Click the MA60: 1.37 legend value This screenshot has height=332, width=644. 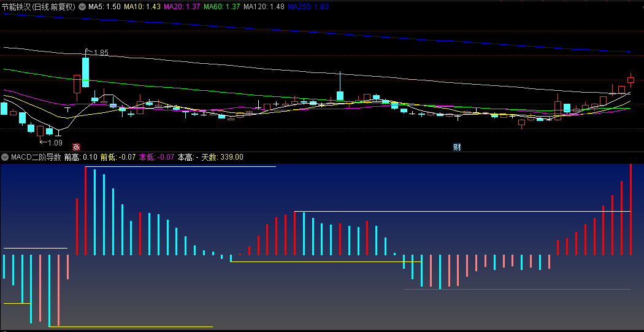(x=222, y=7)
